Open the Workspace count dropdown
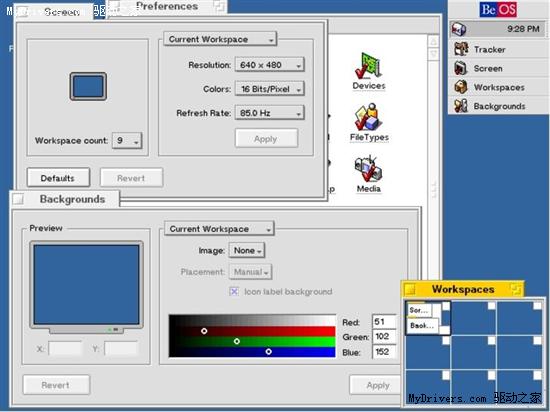Image resolution: width=550 pixels, height=412 pixels. pyautogui.click(x=127, y=141)
